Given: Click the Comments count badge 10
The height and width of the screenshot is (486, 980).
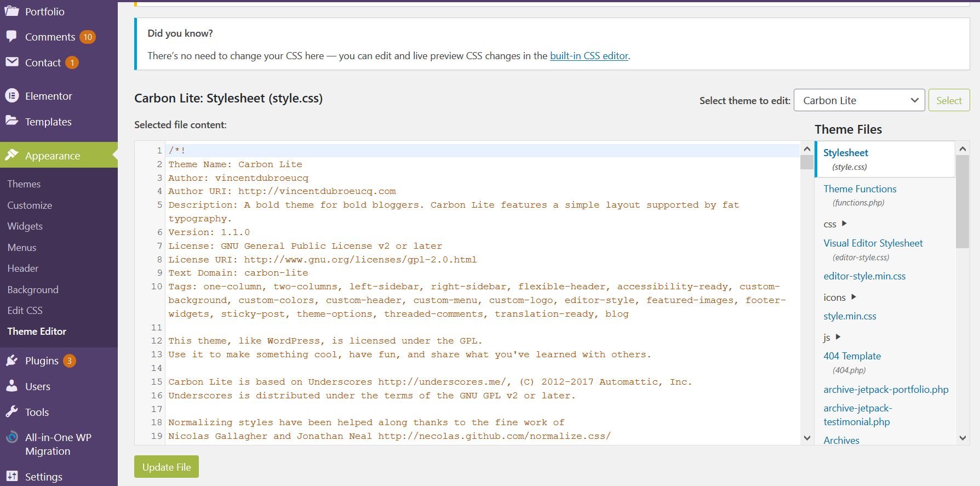Looking at the screenshot, I should pyautogui.click(x=88, y=37).
